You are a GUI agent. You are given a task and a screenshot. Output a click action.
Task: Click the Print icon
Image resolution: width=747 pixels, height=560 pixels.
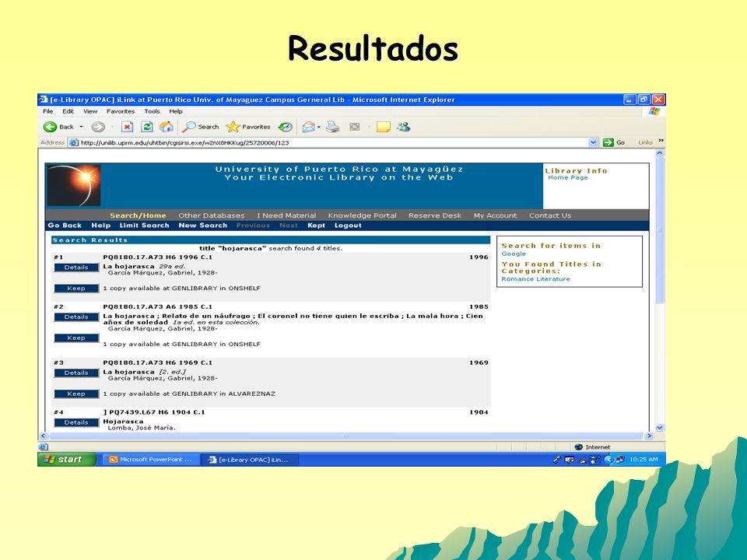[332, 127]
